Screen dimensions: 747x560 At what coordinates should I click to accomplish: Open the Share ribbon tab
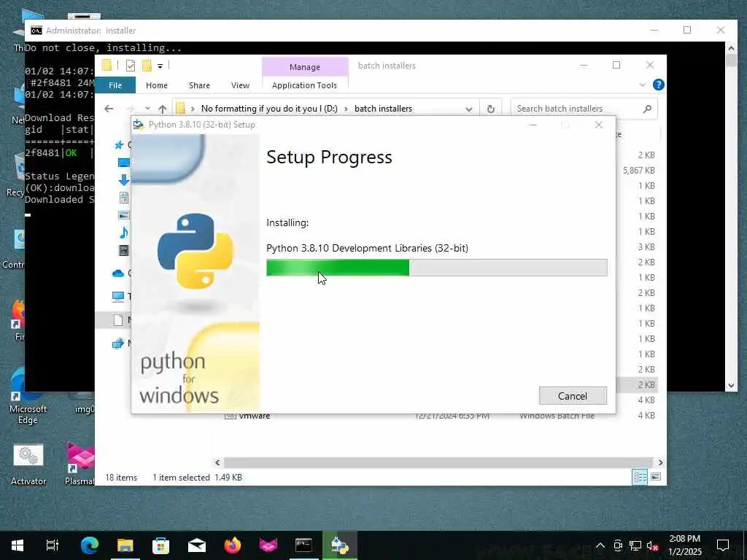[199, 85]
